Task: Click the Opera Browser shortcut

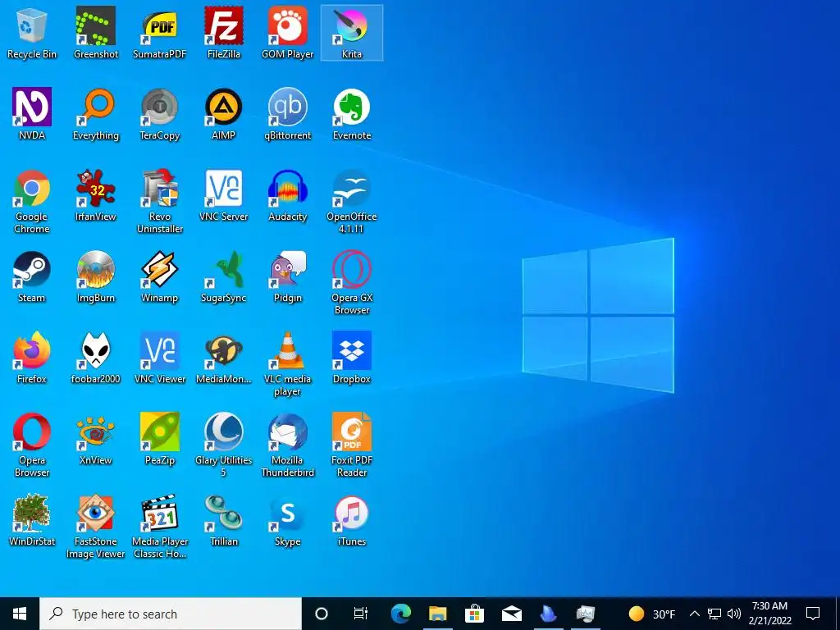Action: (32, 445)
